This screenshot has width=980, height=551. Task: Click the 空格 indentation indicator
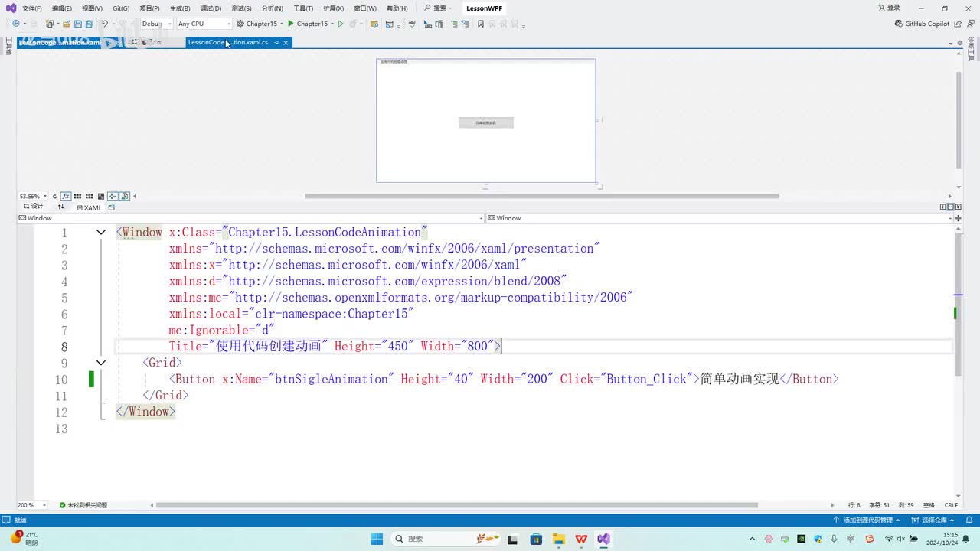929,505
